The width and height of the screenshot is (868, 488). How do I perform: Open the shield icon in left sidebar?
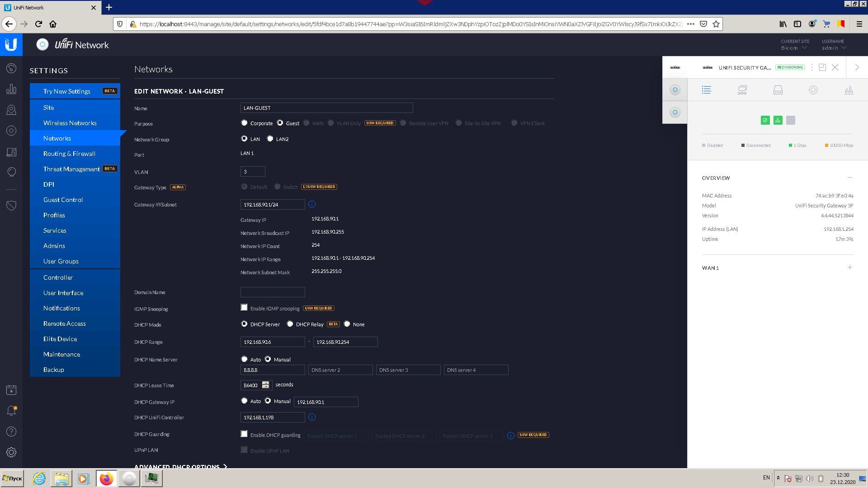(x=11, y=206)
